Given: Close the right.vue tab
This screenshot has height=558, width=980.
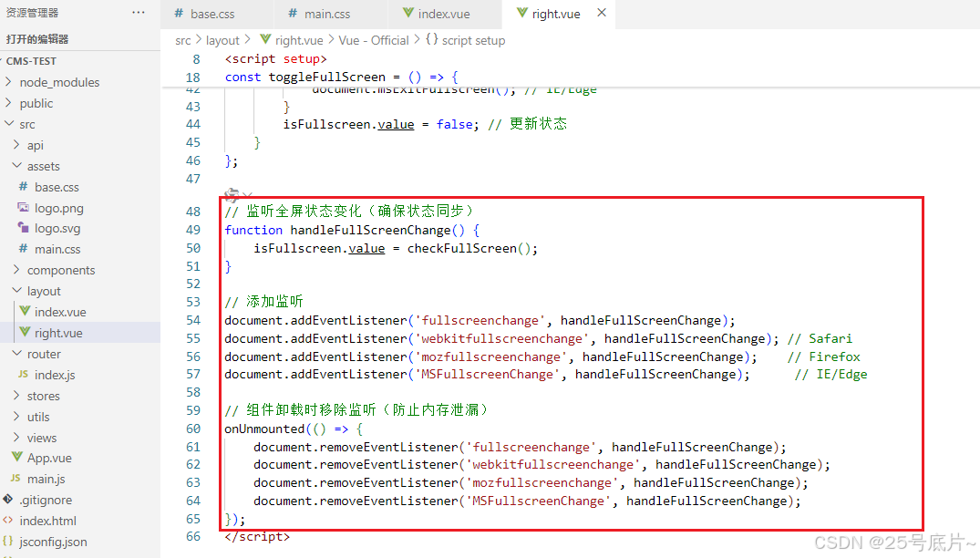Looking at the screenshot, I should coord(602,13).
